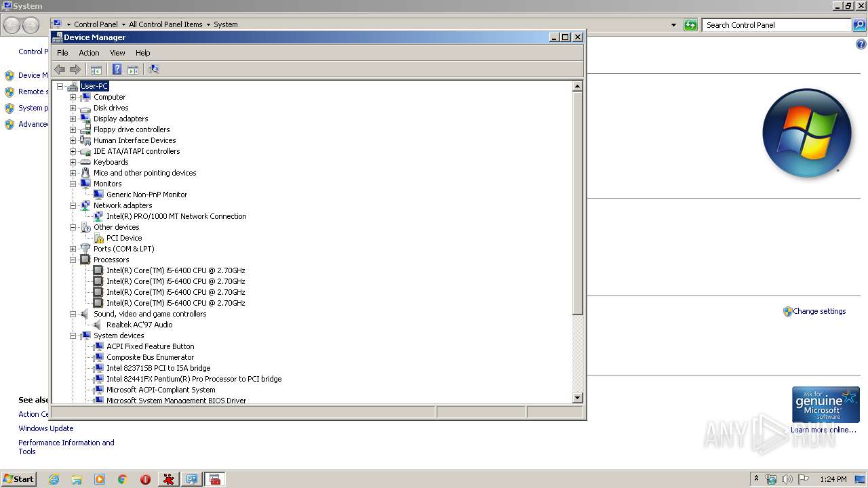Click the Other devices question mark icon

click(x=85, y=227)
